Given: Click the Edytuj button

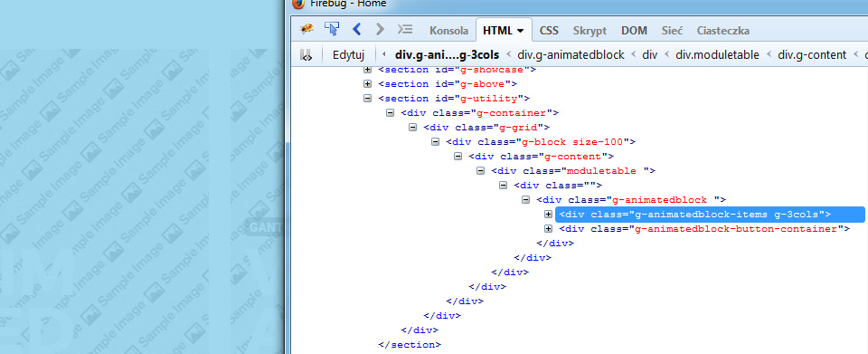Looking at the screenshot, I should (348, 55).
